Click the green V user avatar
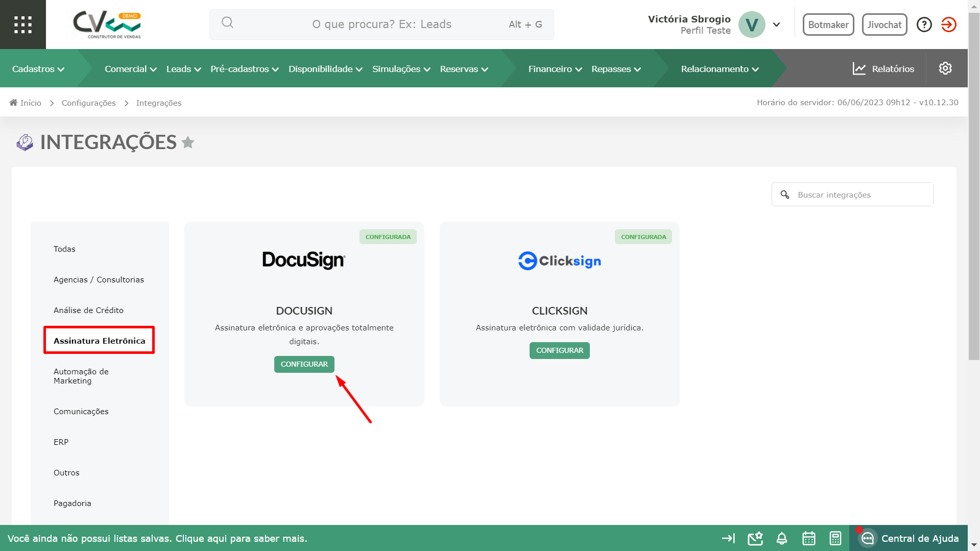980x551 pixels. point(752,25)
